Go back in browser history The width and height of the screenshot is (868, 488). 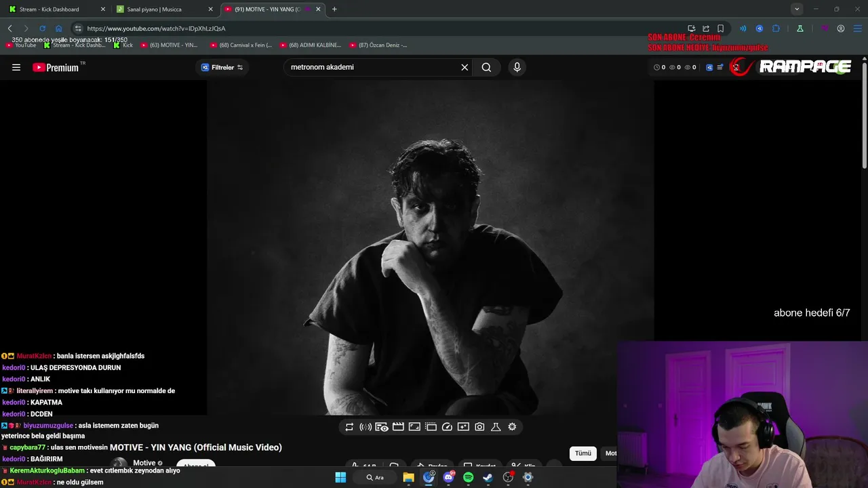(x=10, y=28)
